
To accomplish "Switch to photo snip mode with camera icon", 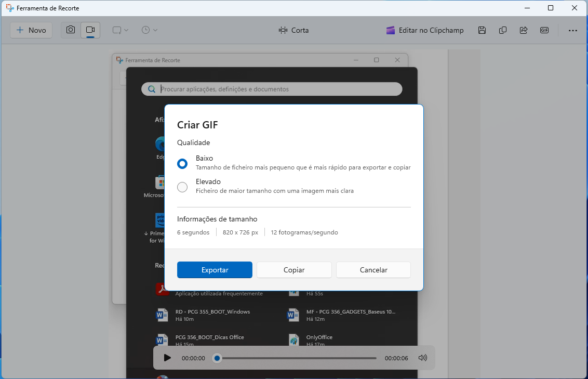I will 70,30.
